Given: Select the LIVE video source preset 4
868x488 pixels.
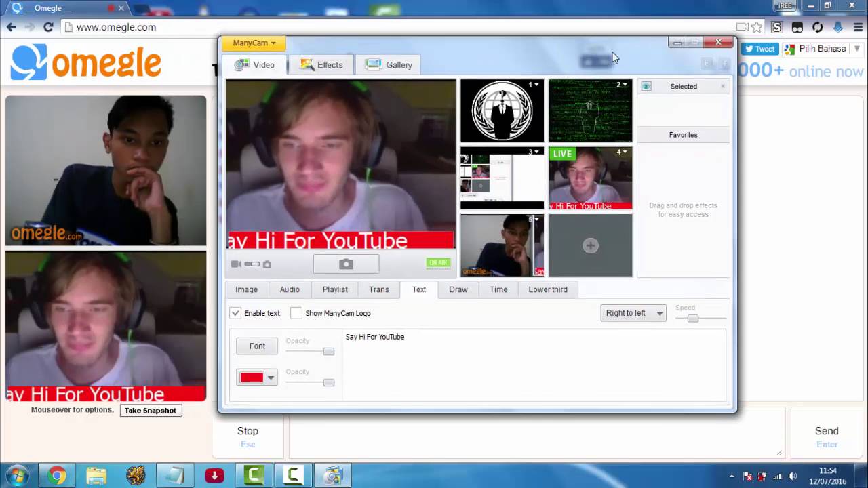Looking at the screenshot, I should point(590,178).
